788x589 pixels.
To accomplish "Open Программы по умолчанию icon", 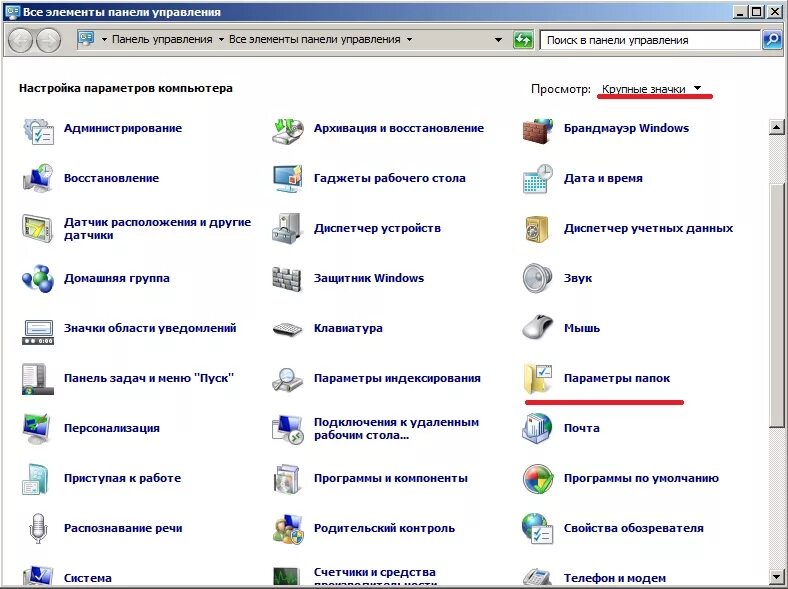I will coord(538,479).
